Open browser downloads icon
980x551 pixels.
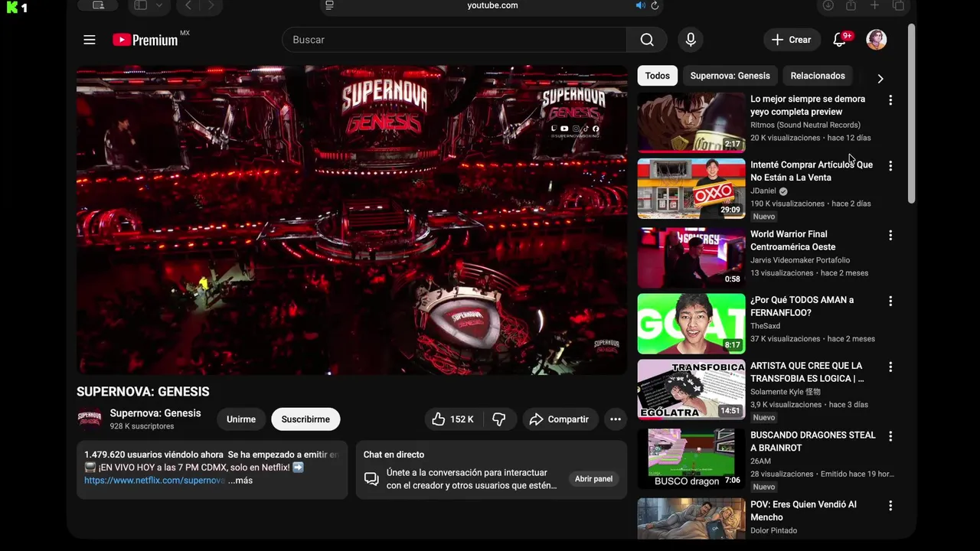(828, 5)
